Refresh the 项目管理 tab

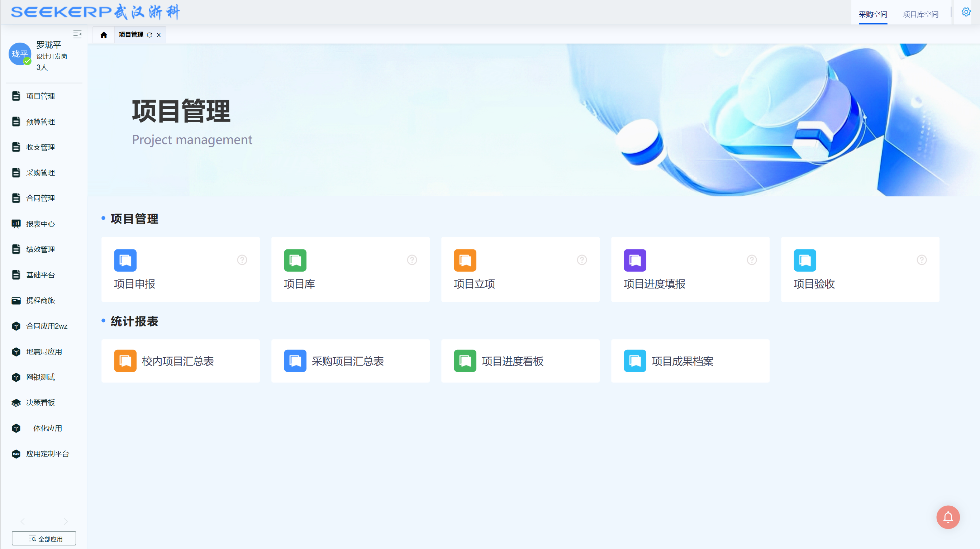pyautogui.click(x=149, y=35)
